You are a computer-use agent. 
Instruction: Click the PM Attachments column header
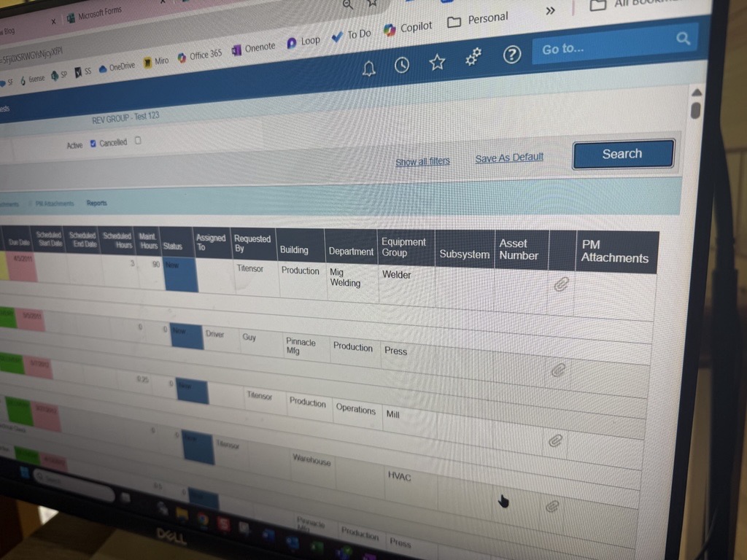click(617, 252)
